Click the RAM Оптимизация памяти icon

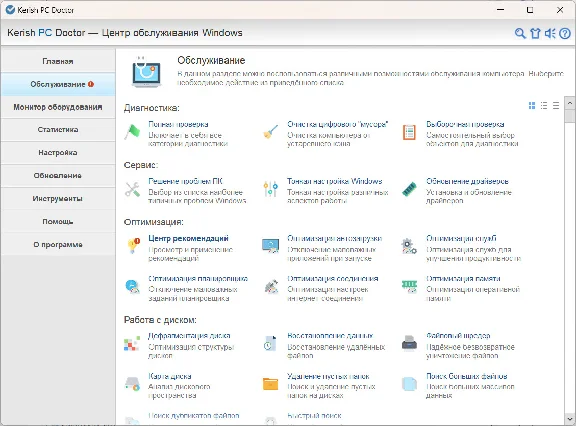point(409,286)
